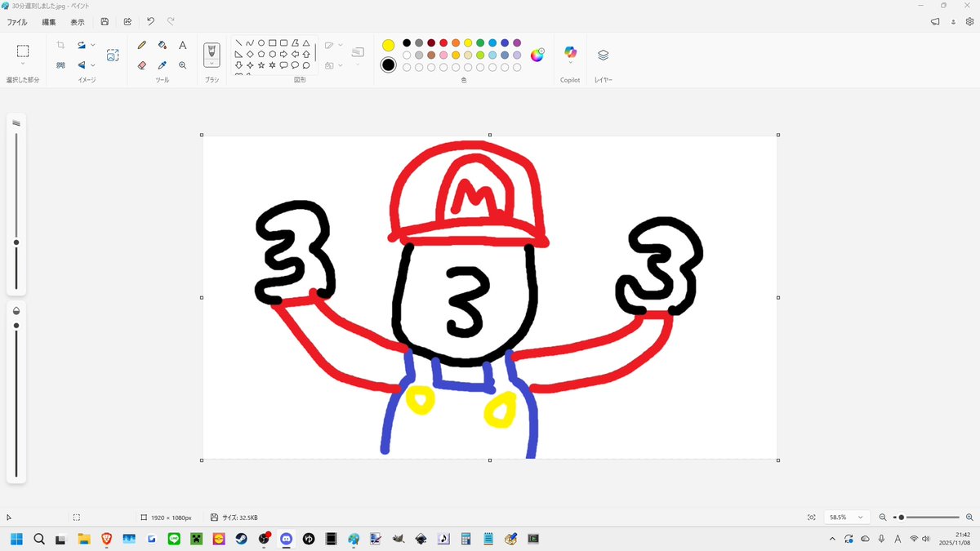The image size is (980, 551).
Task: Click the zoom in magnifier in status bar
Action: point(969,518)
